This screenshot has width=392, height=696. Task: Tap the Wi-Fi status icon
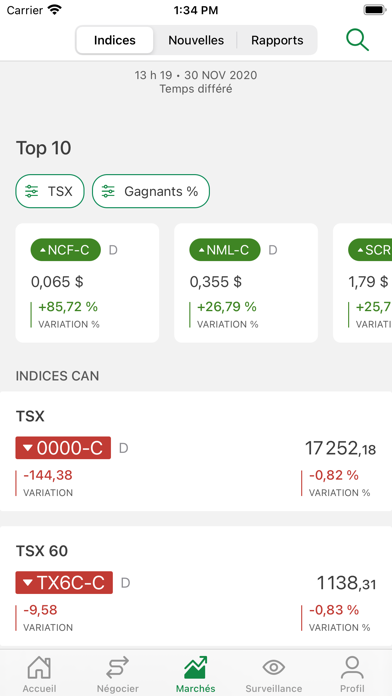coord(55,10)
